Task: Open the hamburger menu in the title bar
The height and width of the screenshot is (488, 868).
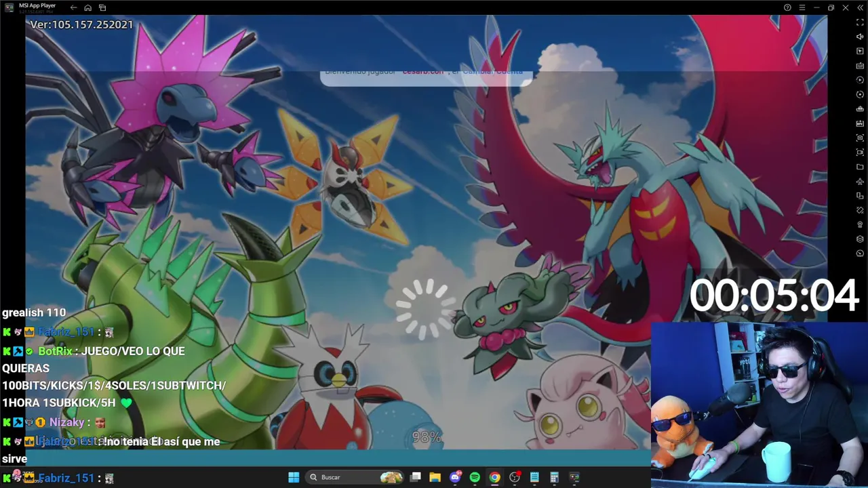Action: point(802,7)
